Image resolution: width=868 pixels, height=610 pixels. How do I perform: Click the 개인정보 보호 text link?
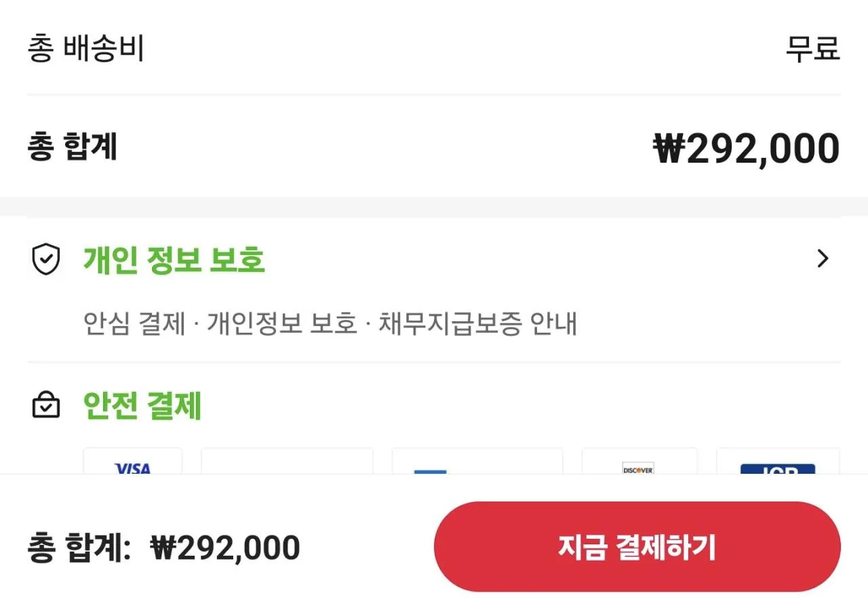tap(286, 325)
